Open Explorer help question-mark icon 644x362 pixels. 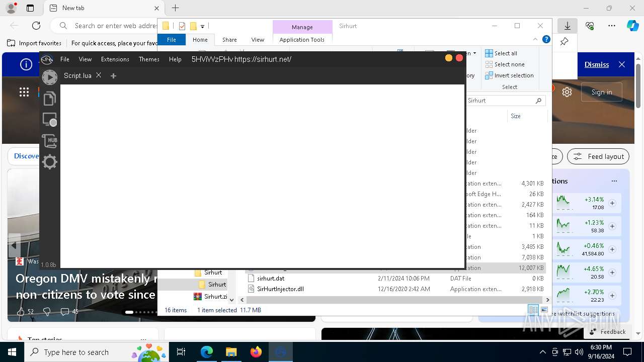tap(546, 39)
